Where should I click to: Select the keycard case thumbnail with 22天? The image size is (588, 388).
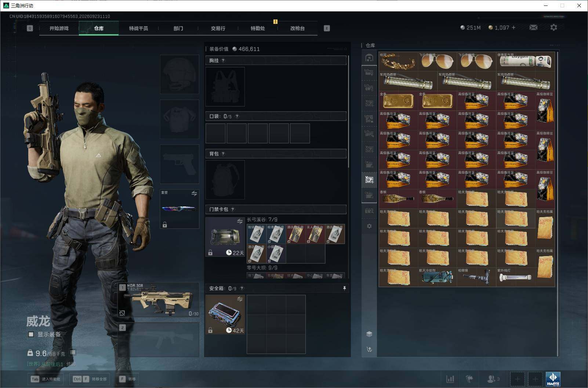(225, 237)
